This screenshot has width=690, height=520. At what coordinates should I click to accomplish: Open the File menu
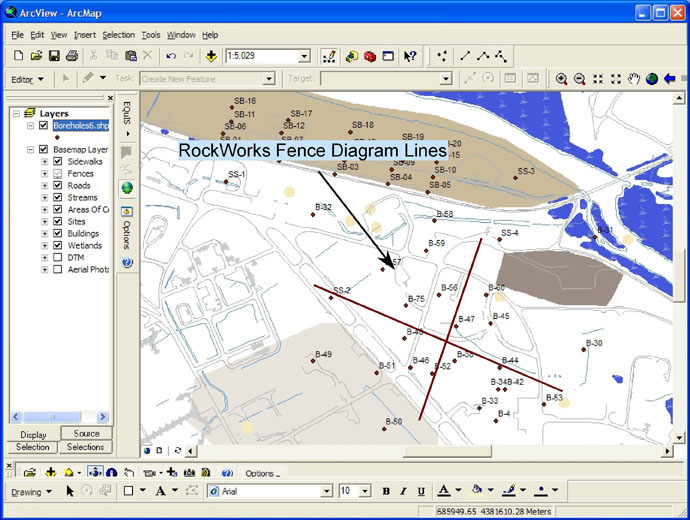pyautogui.click(x=18, y=35)
